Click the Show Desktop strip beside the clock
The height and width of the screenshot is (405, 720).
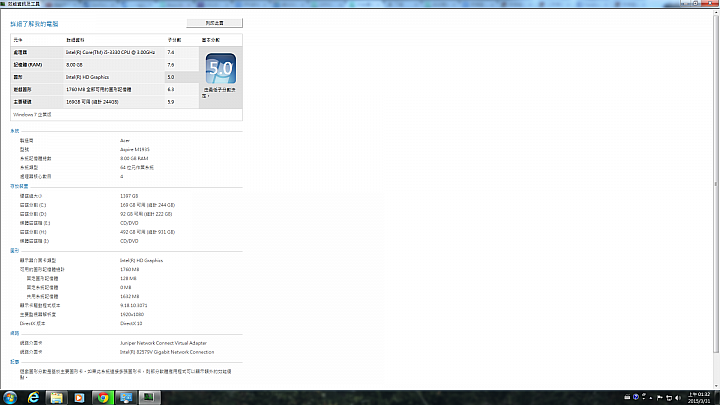click(x=717, y=398)
